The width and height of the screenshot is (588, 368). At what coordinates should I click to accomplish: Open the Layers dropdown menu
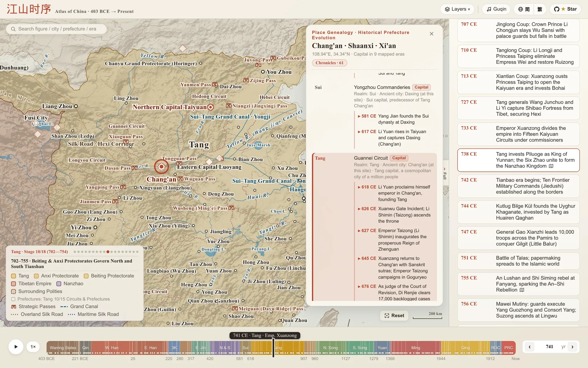457,9
